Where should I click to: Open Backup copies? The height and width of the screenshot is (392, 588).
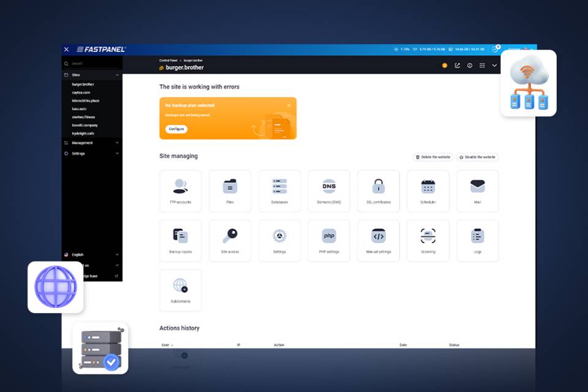pyautogui.click(x=180, y=240)
